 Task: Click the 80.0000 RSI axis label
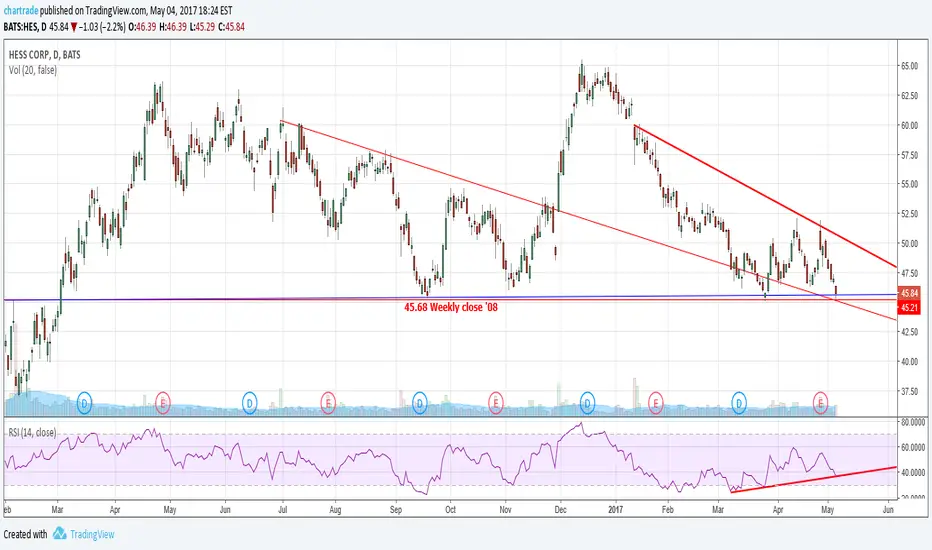point(913,422)
